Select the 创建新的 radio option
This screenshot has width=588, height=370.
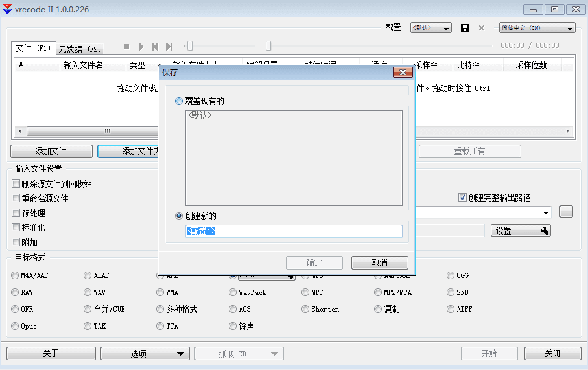pos(179,216)
